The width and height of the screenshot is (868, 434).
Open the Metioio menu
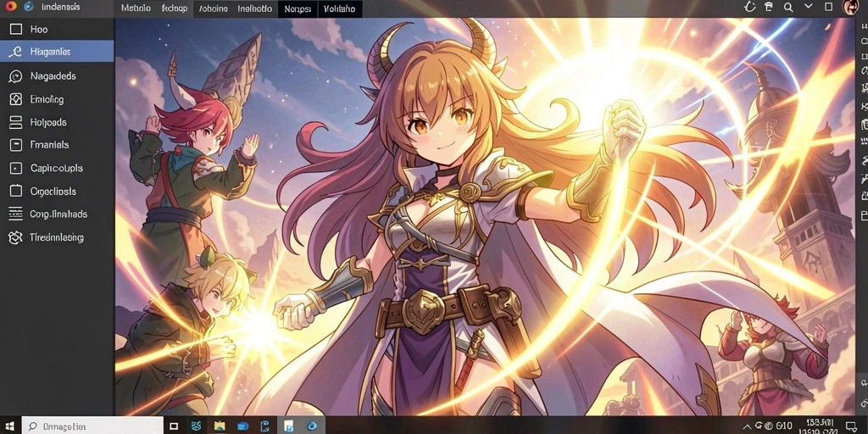point(136,8)
